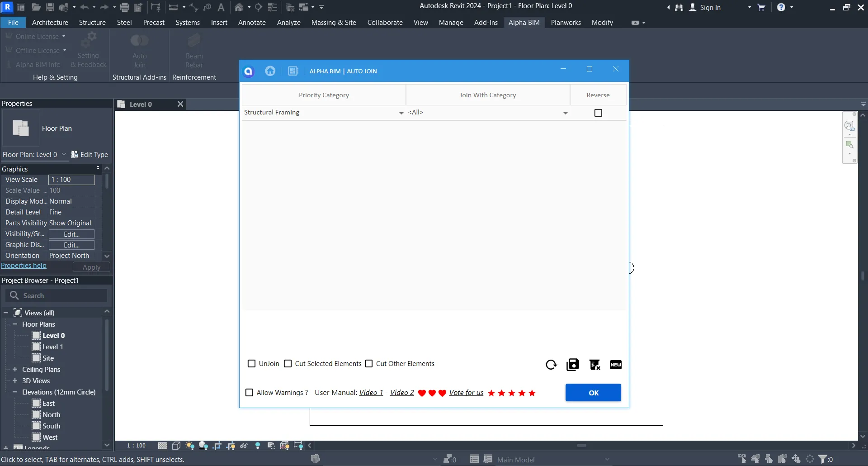Click the Vote for us link
This screenshot has width=868, height=466.
coord(466,393)
